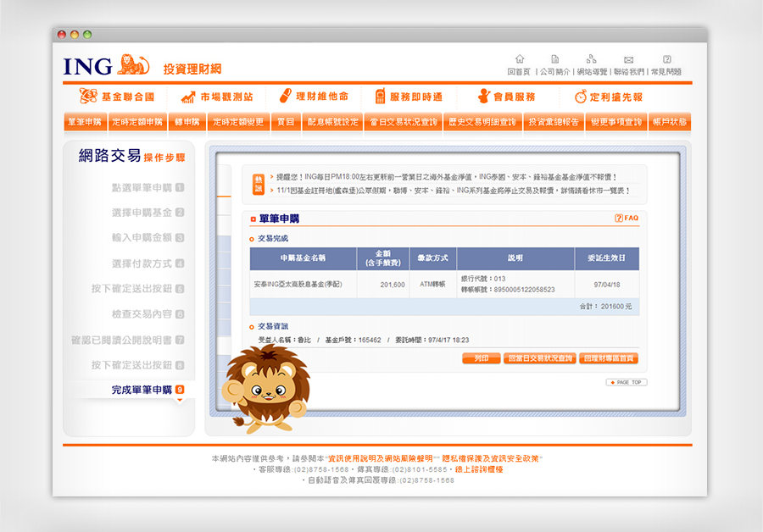The height and width of the screenshot is (532, 763).
Task: Click the orange news badge beside announcements
Action: pyautogui.click(x=259, y=185)
